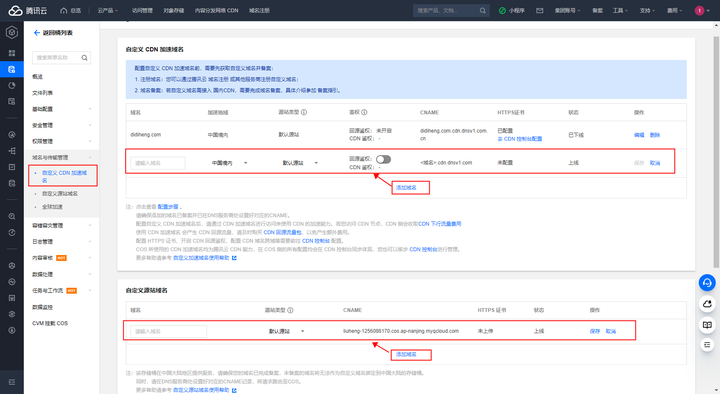720x394 pixels.
Task: Click the list floating button on right
Action: coord(707,344)
